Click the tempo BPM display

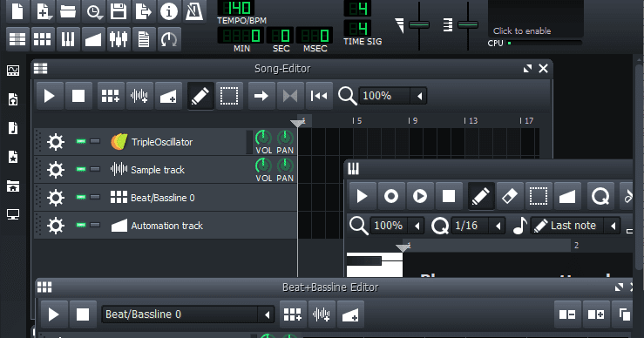(x=236, y=8)
